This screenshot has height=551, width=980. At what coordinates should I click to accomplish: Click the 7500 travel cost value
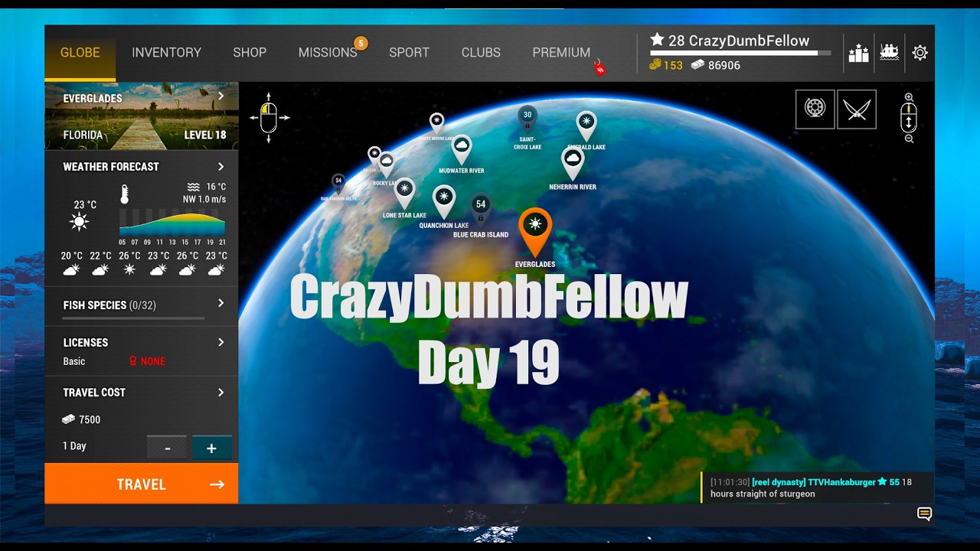(90, 419)
